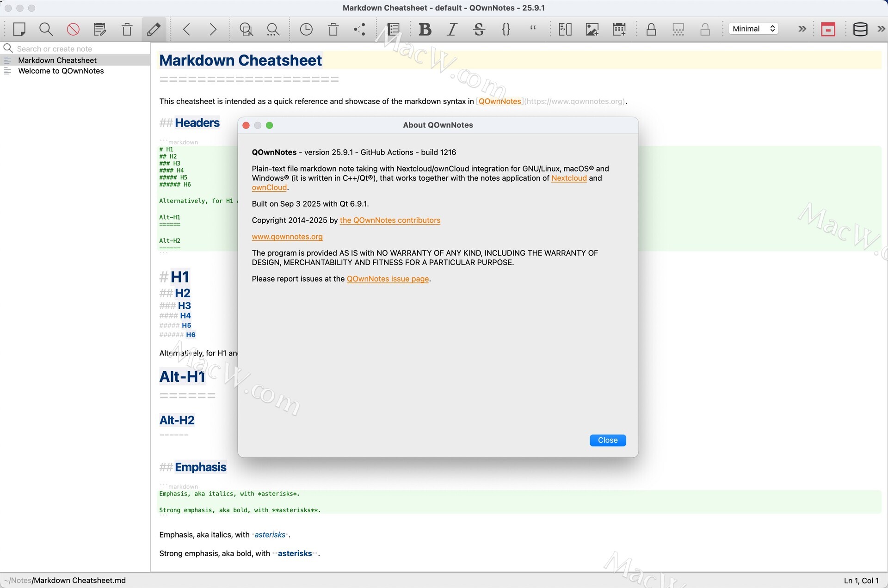Screen dimensions: 888x588
Task: Click the Emphasis heading in the editor
Action: (200, 467)
